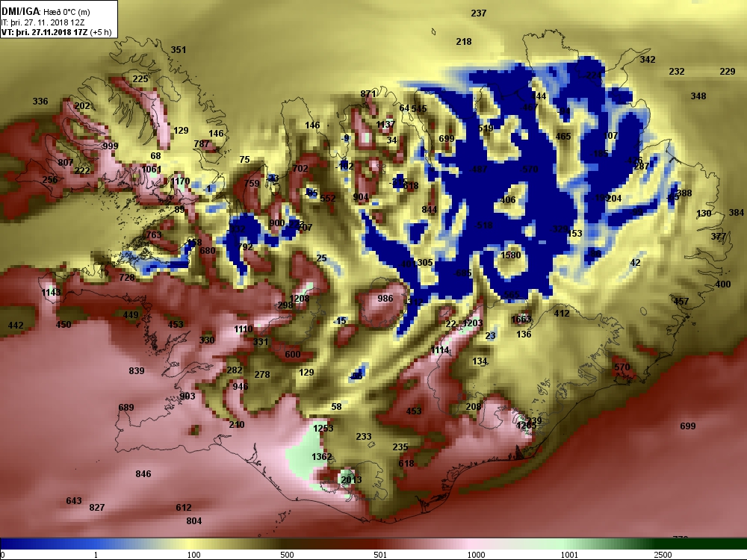Click the map value '342'
Screen dimensions: 747x560
[x=648, y=60]
